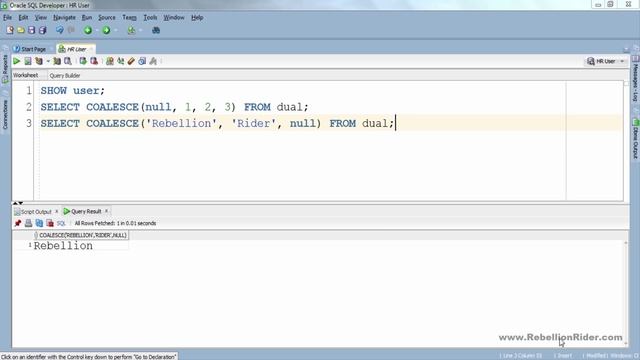Viewport: 640px width, 360px height.
Task: Click the binoculars Find DB Object icon
Action: [156, 30]
